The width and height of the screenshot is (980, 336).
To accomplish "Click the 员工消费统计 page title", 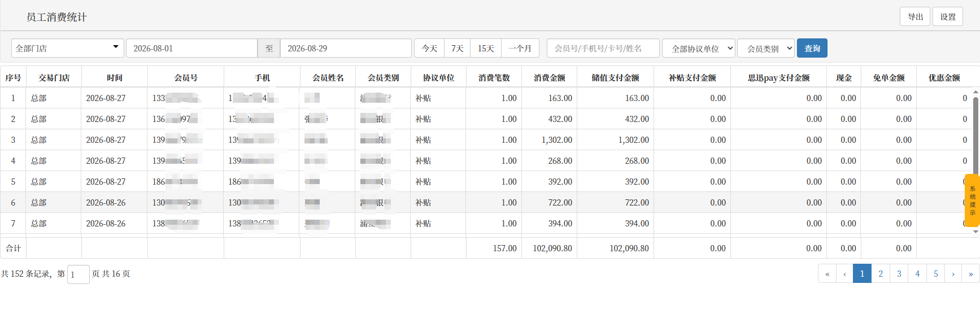I will tap(56, 17).
